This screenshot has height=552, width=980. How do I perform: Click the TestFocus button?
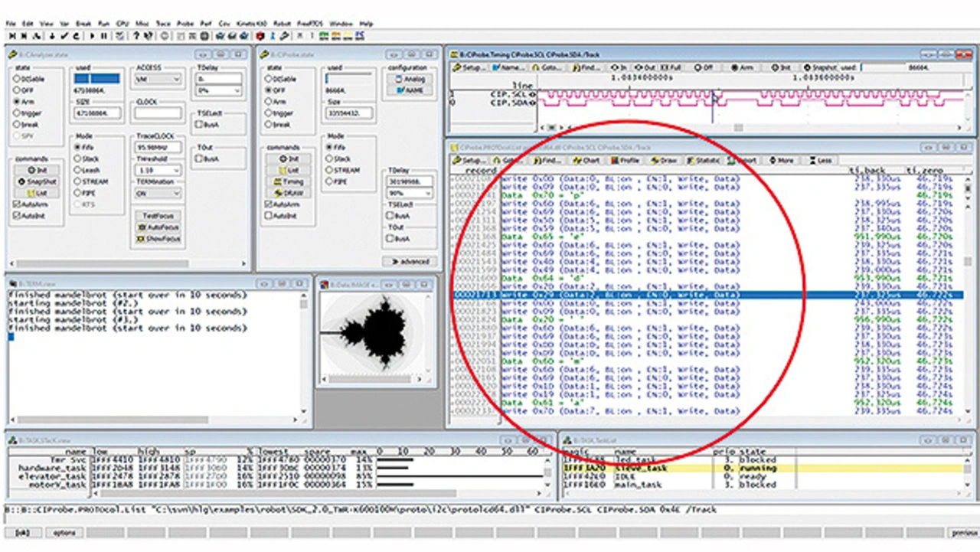click(158, 217)
